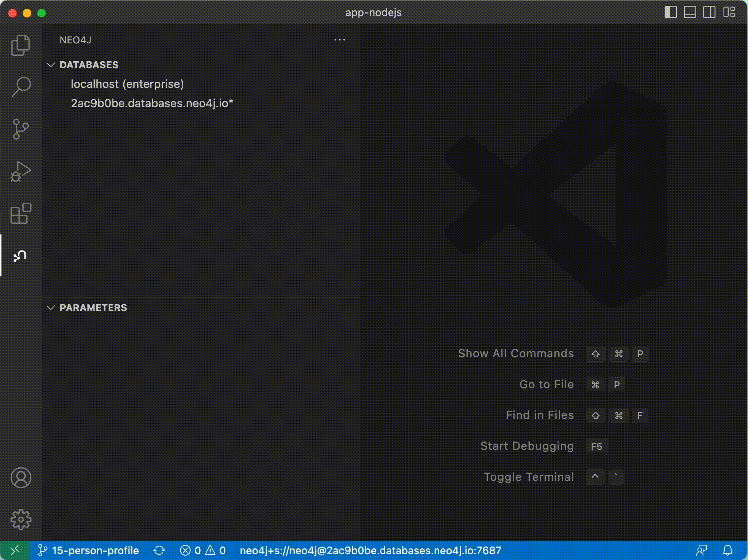Open the Explorer view in activity bar
Image resolution: width=748 pixels, height=560 pixels.
(x=21, y=45)
